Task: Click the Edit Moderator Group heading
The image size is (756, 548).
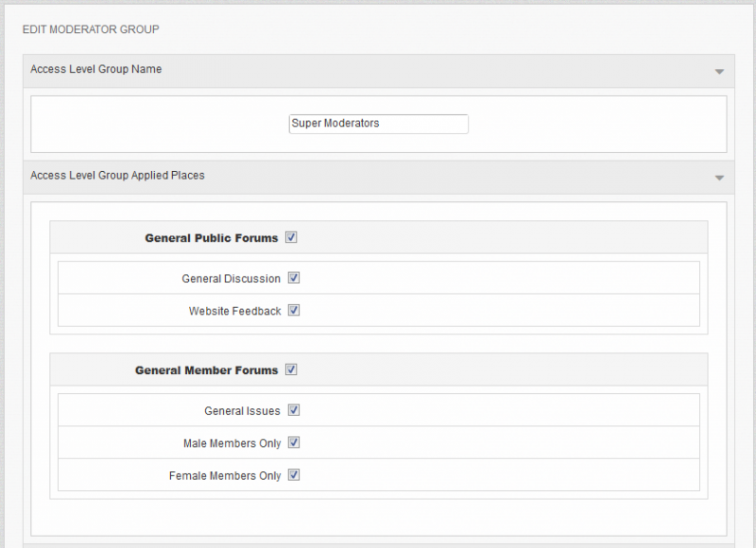Action: (91, 29)
